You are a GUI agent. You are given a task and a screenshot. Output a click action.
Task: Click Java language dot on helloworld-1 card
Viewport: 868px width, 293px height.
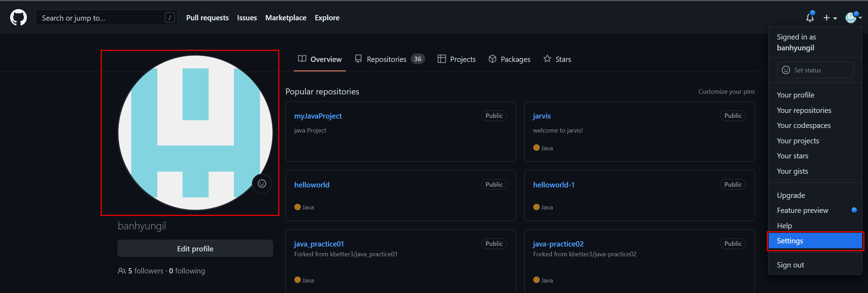coord(536,207)
